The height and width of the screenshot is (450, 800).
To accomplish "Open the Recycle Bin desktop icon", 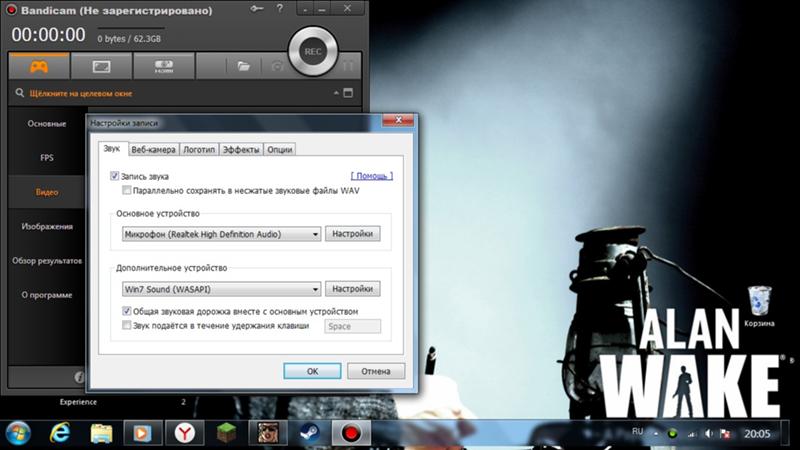I will pyautogui.click(x=759, y=306).
